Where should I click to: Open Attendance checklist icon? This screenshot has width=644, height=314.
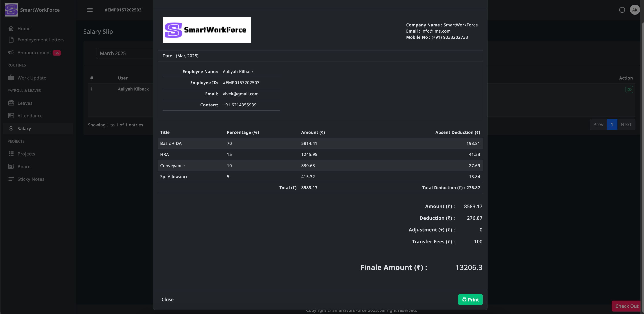pyautogui.click(x=11, y=116)
